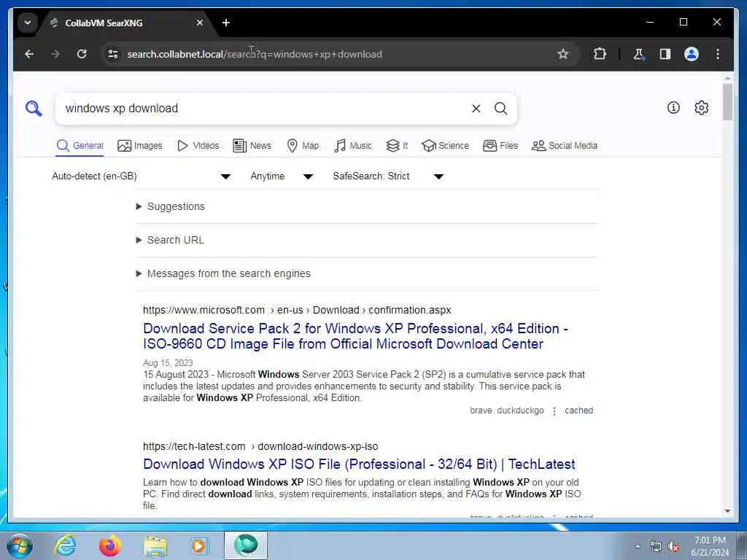Viewport: 747px width, 560px height.
Task: Switch to the Images tab
Action: coord(139,146)
